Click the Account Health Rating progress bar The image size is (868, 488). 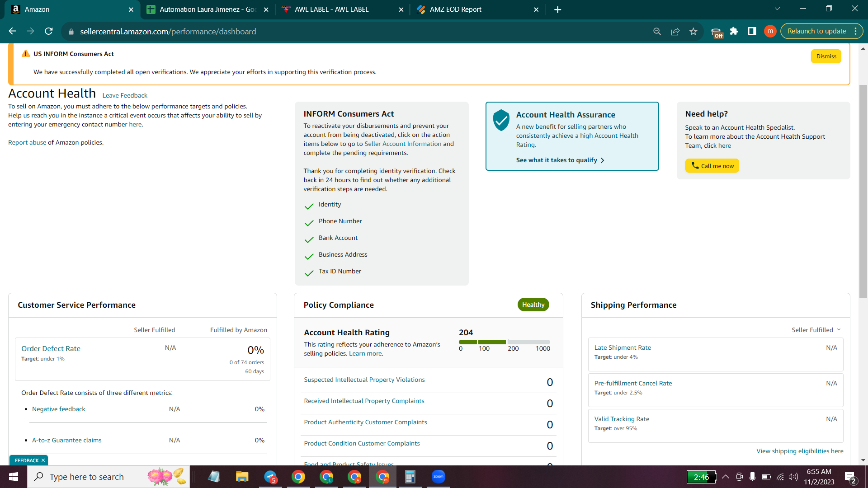pyautogui.click(x=504, y=342)
